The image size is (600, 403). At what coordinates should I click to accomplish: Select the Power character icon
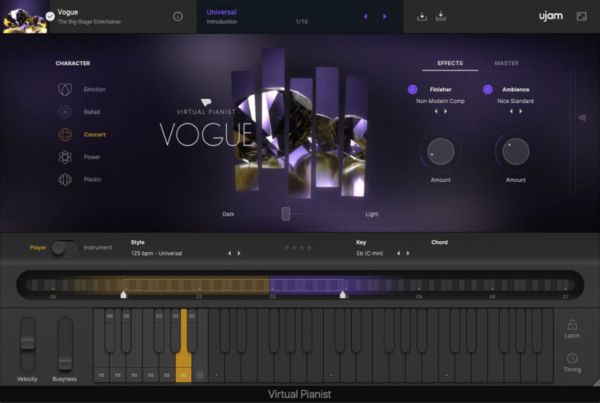(65, 157)
